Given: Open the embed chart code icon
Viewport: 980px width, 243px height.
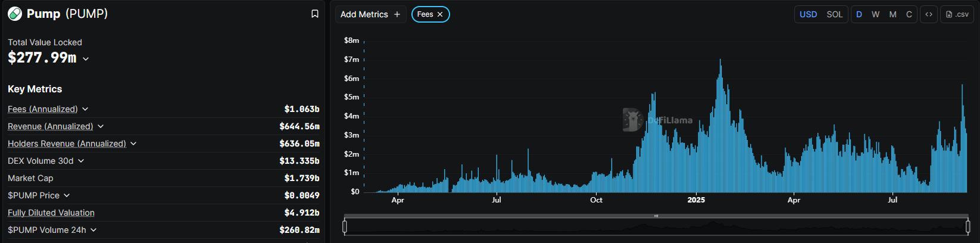Looking at the screenshot, I should click(929, 14).
